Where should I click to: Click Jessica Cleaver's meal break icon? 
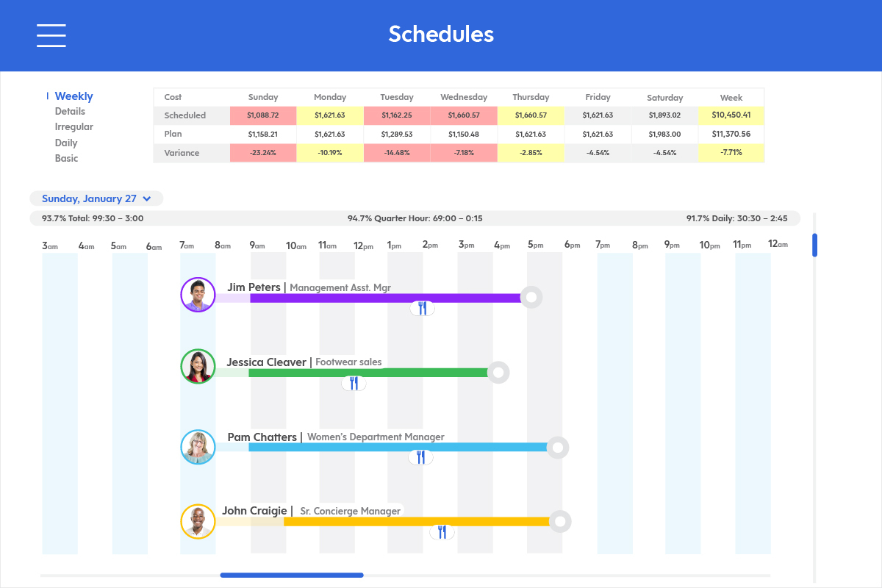point(354,383)
